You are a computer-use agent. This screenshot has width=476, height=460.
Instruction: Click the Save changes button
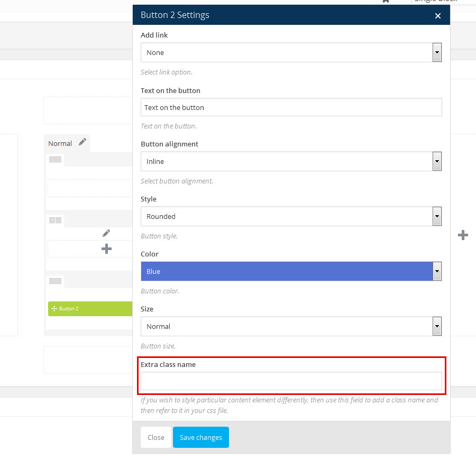point(200,437)
